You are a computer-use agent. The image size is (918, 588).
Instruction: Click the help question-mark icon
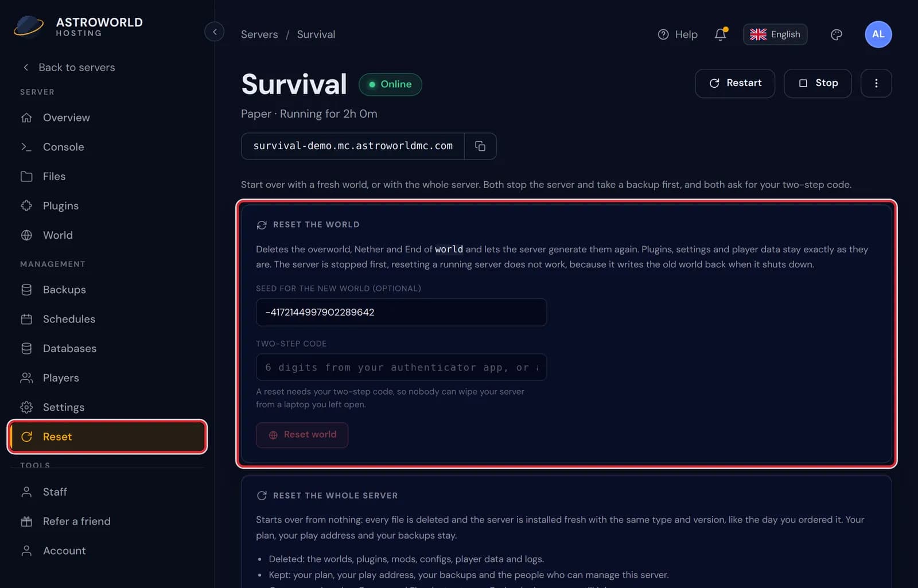[x=663, y=34]
